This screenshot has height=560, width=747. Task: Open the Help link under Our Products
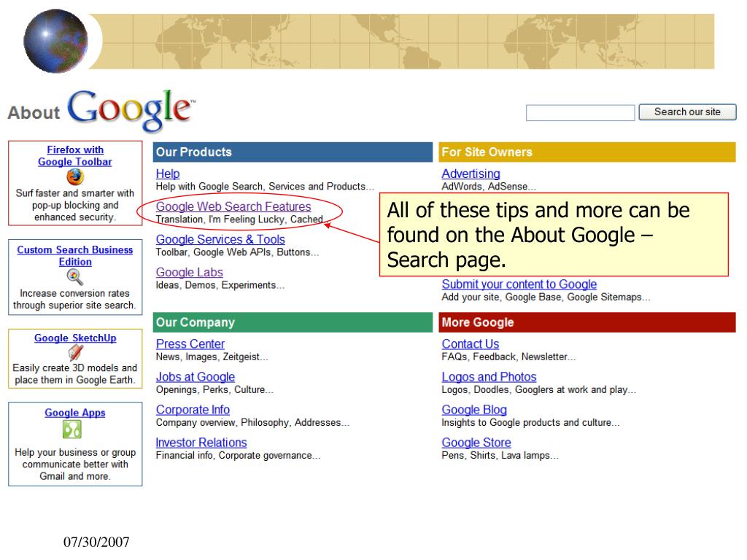click(x=168, y=174)
